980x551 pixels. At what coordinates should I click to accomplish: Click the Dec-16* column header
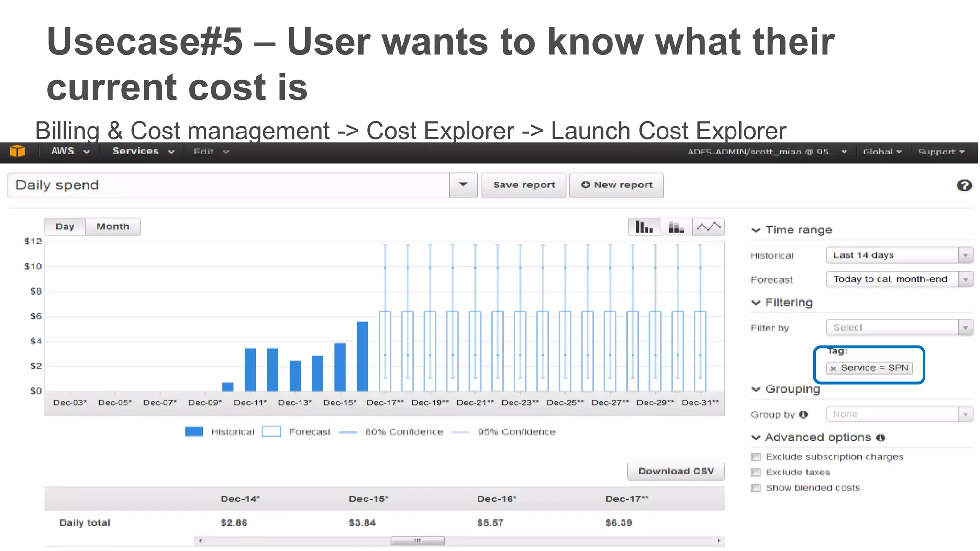pos(497,499)
